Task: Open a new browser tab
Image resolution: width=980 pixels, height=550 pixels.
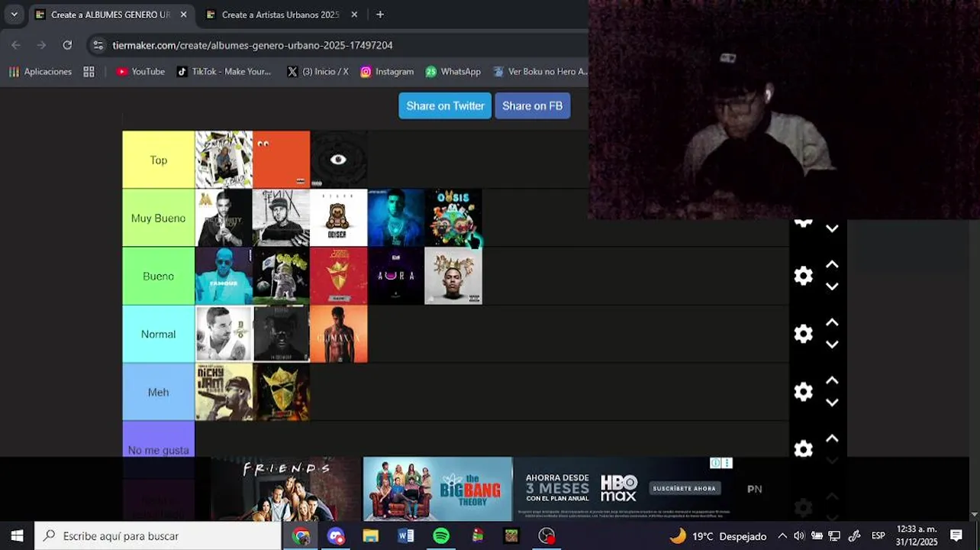Action: point(380,15)
